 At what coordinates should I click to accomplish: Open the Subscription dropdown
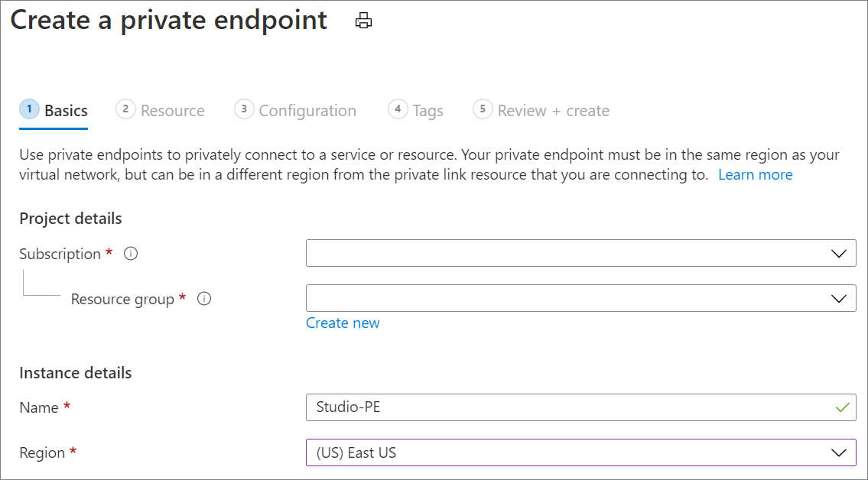[580, 254]
